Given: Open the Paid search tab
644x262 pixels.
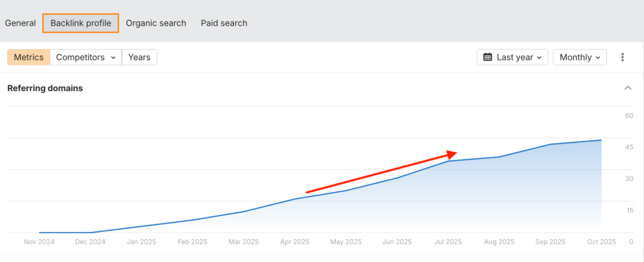Looking at the screenshot, I should click(x=224, y=23).
